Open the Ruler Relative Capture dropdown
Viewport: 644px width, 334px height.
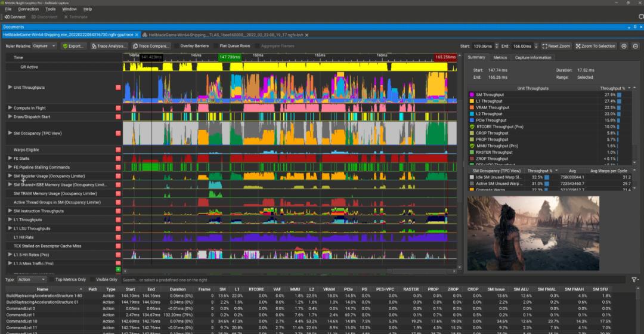click(x=44, y=46)
